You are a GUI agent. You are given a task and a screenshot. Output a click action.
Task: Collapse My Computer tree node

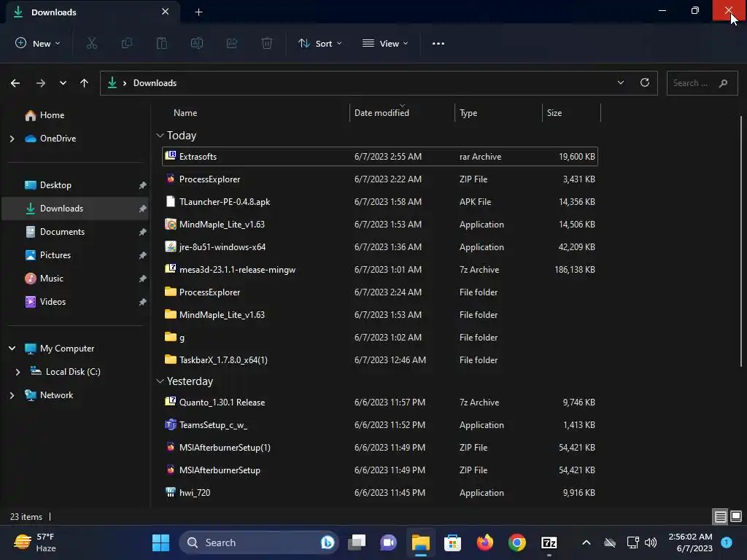(12, 349)
